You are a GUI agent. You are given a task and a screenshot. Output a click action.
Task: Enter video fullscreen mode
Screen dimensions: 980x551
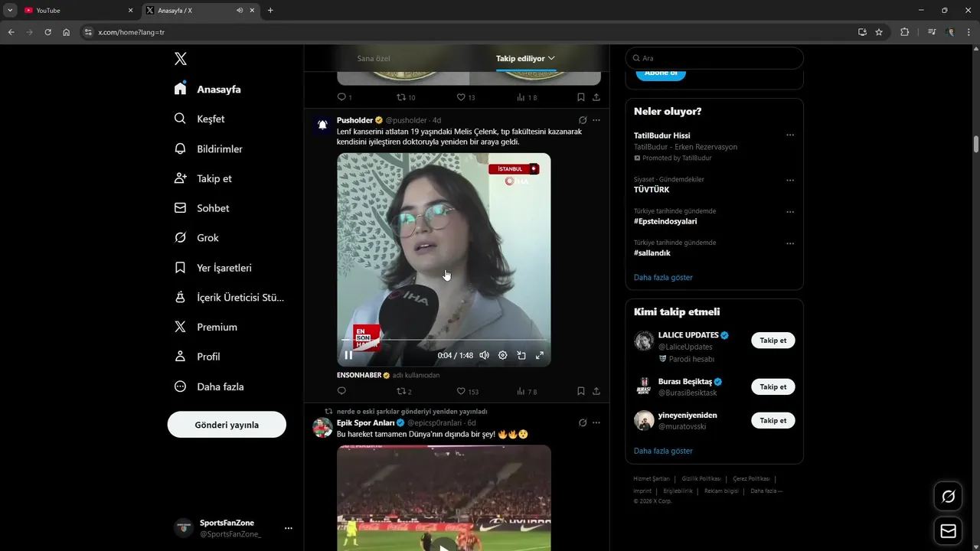[540, 355]
